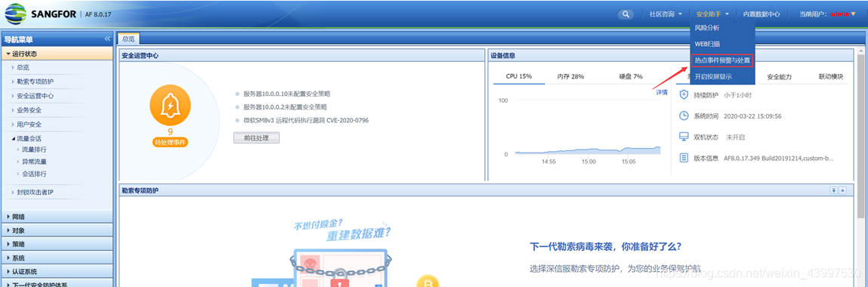
Task: Click the 未开启 dual-machine status value
Action: (x=736, y=137)
